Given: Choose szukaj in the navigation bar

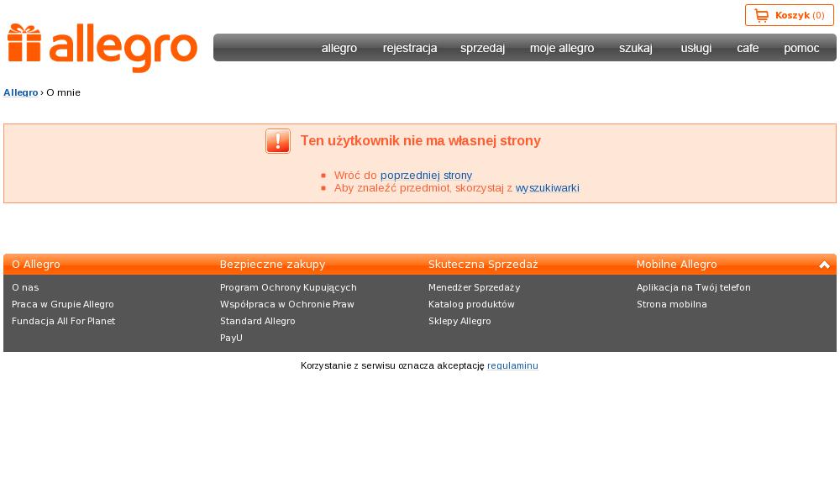Looking at the screenshot, I should tap(636, 48).
